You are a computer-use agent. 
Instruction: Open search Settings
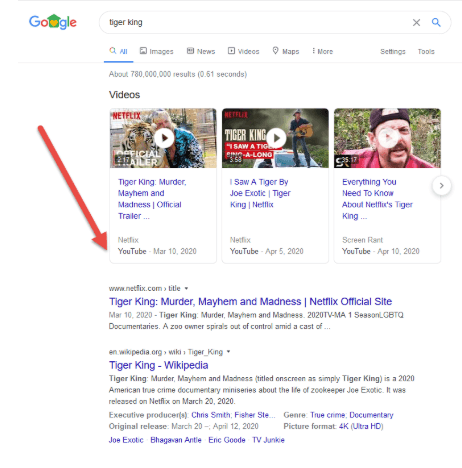(393, 51)
